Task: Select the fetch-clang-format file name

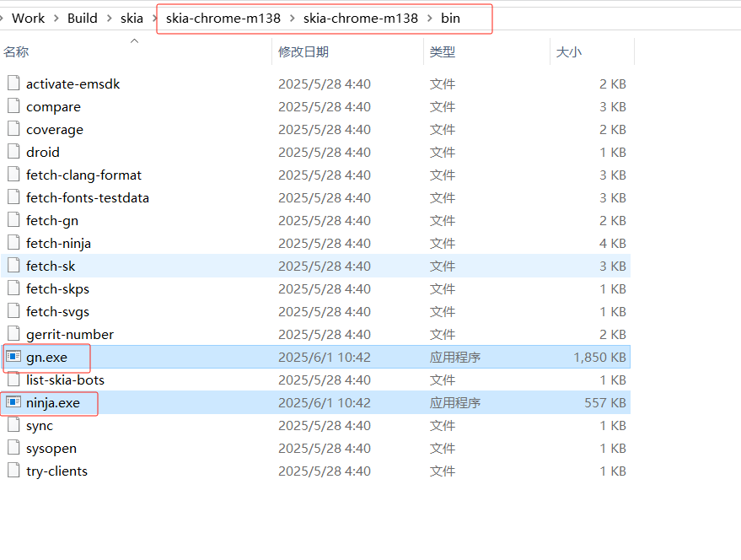Action: pos(83,175)
